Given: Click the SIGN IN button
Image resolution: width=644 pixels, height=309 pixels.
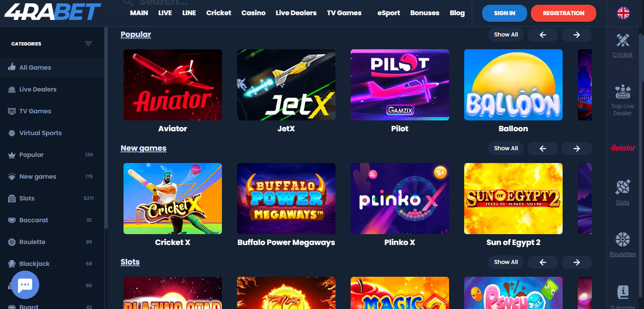Looking at the screenshot, I should (x=504, y=13).
